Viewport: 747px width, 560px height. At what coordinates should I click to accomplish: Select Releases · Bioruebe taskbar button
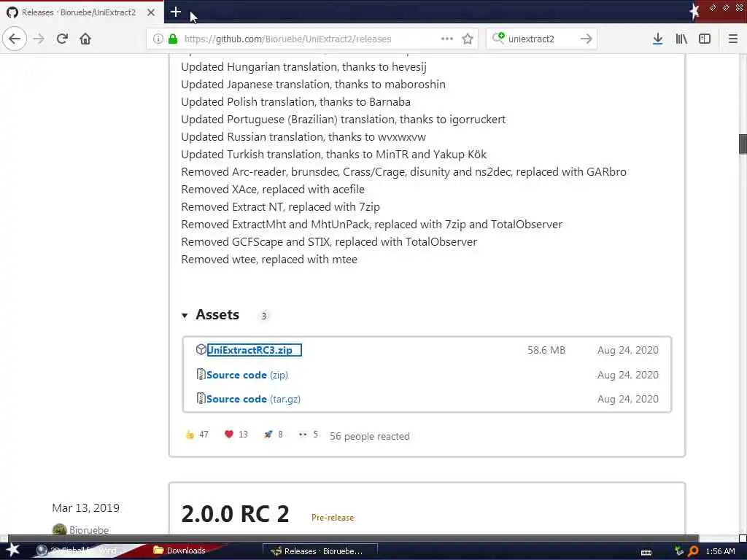pyautogui.click(x=320, y=551)
